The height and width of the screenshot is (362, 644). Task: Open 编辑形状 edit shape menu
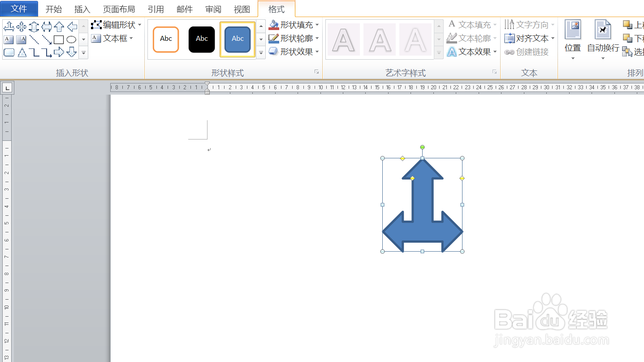point(116,25)
